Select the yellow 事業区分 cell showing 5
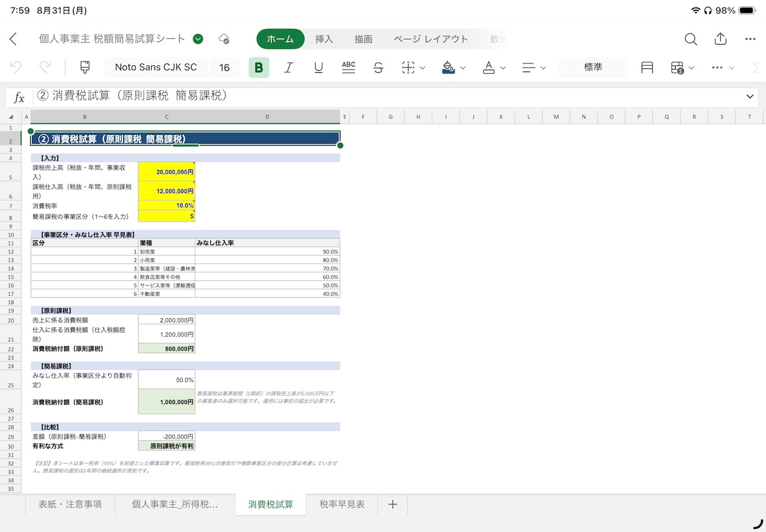Screen dimensions: 766x532 click(x=166, y=216)
